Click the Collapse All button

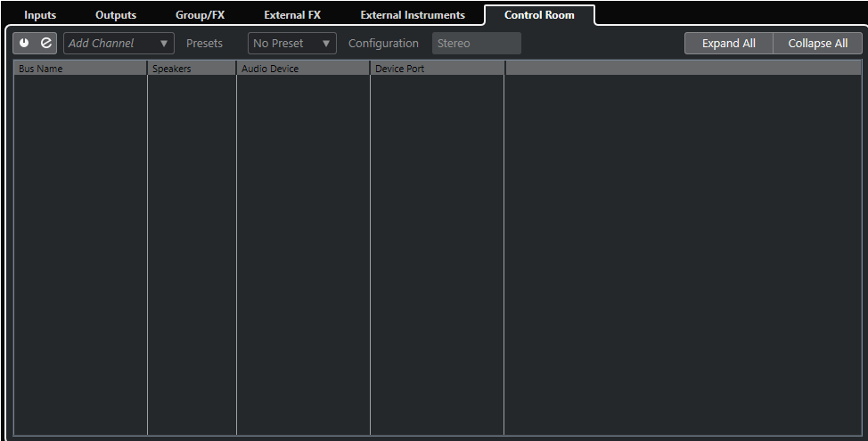817,43
